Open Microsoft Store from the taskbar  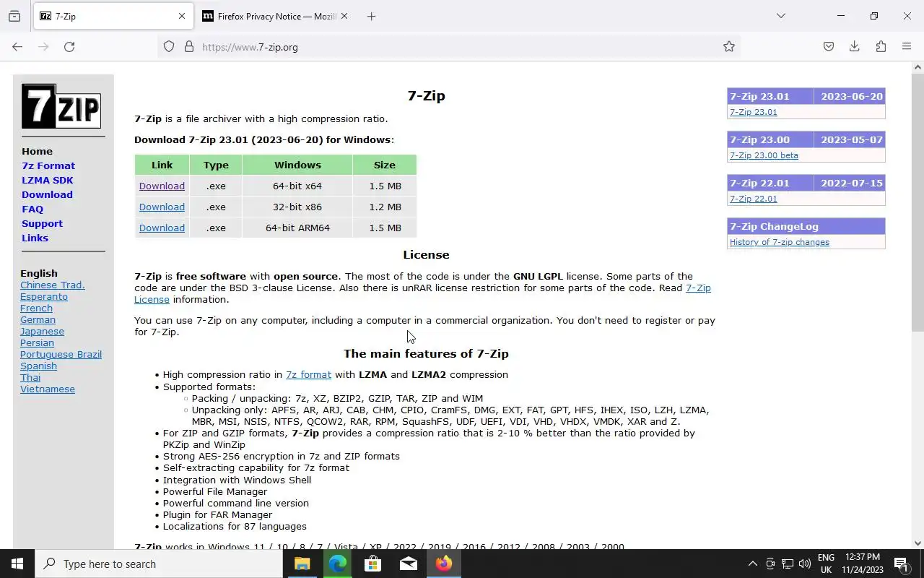[x=372, y=564]
